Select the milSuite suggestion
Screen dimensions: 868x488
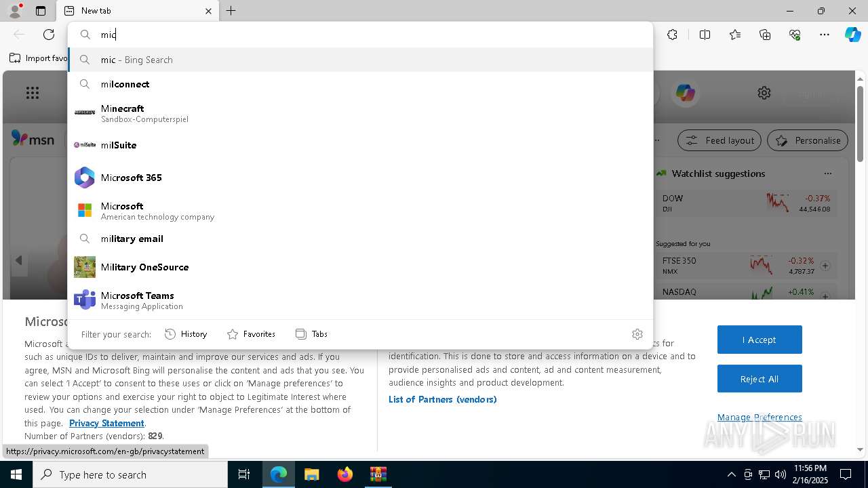click(x=360, y=145)
